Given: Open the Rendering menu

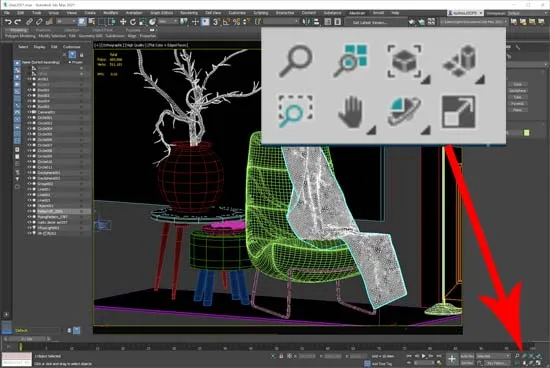Looking at the screenshot, I should [189, 13].
